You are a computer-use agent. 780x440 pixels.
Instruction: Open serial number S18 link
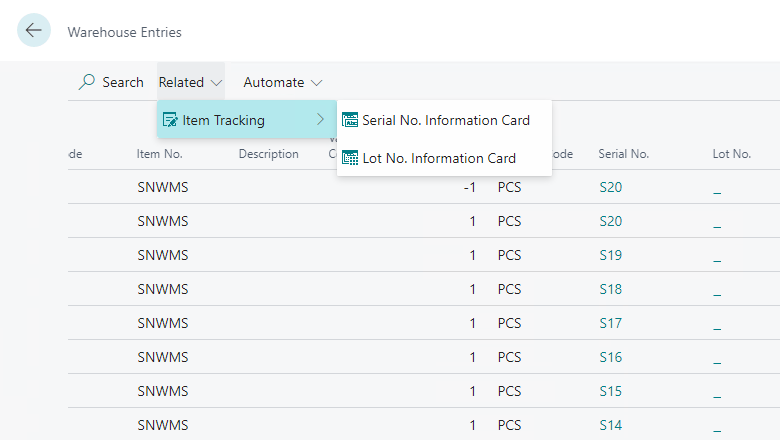[x=611, y=289]
